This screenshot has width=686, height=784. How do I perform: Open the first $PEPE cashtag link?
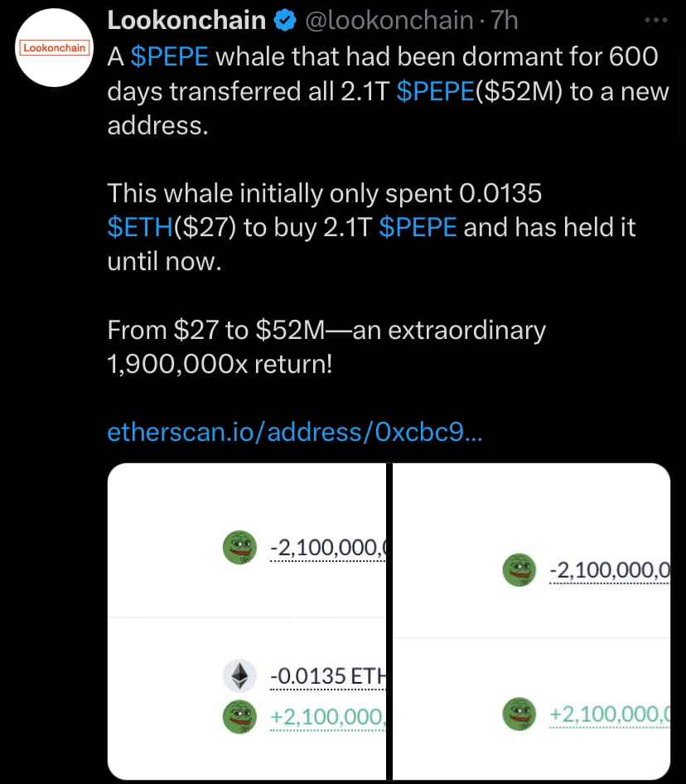[171, 56]
